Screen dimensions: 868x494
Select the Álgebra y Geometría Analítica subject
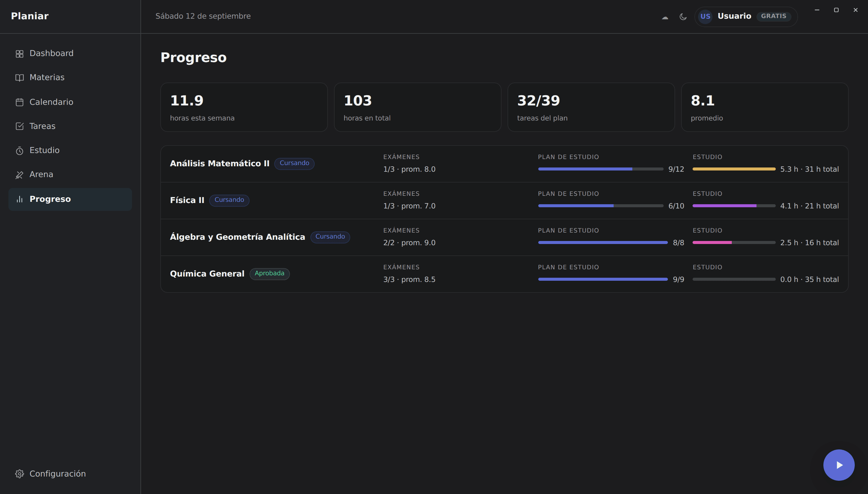click(x=237, y=237)
